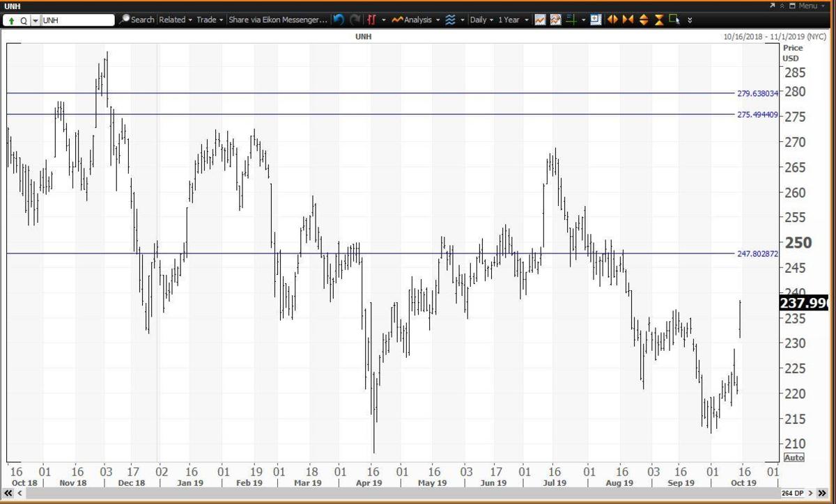Click the blue add-panel plus icon

tap(596, 19)
